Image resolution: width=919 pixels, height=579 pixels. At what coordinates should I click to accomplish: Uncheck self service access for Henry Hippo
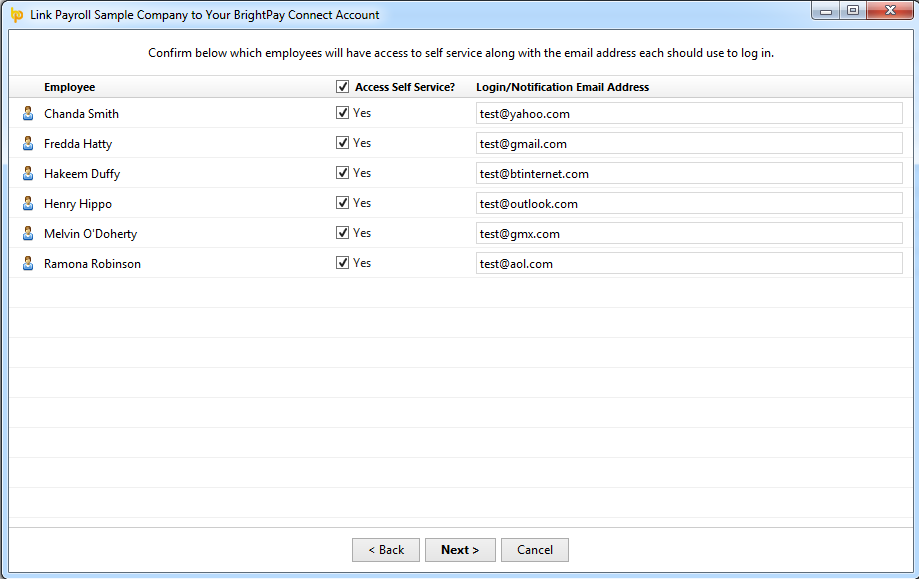tap(342, 202)
